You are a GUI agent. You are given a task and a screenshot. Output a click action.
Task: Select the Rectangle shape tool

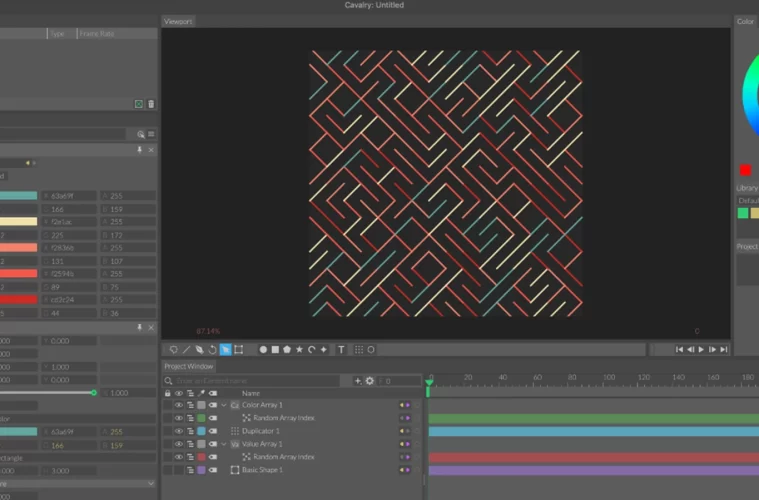tap(275, 350)
